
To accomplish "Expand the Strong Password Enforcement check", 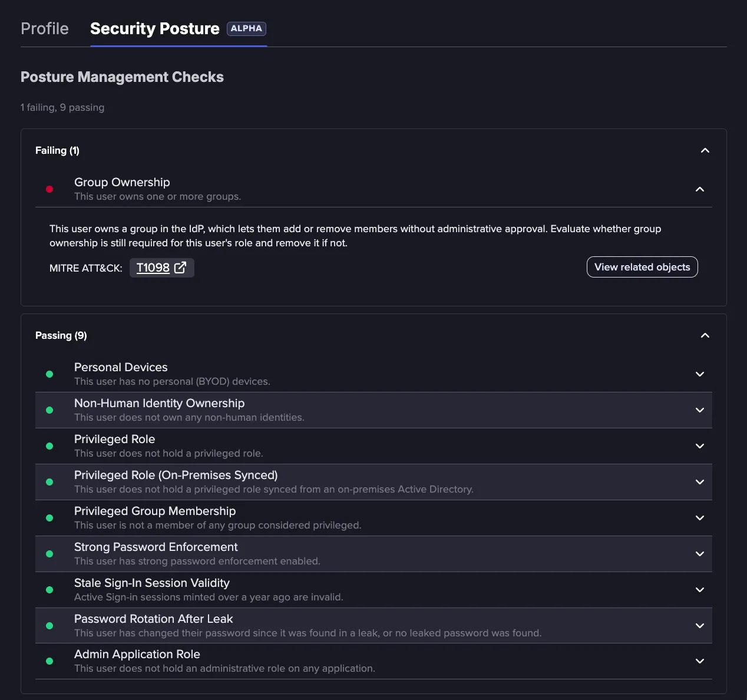I will coord(700,554).
